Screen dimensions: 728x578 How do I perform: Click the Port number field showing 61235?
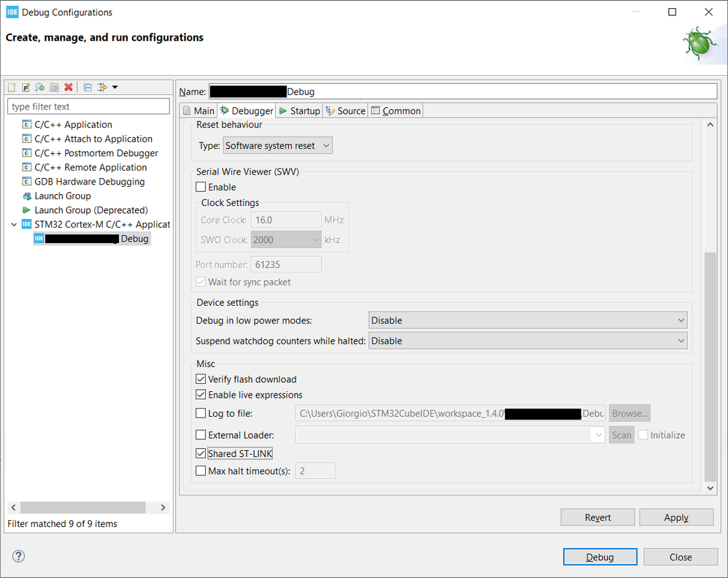286,264
